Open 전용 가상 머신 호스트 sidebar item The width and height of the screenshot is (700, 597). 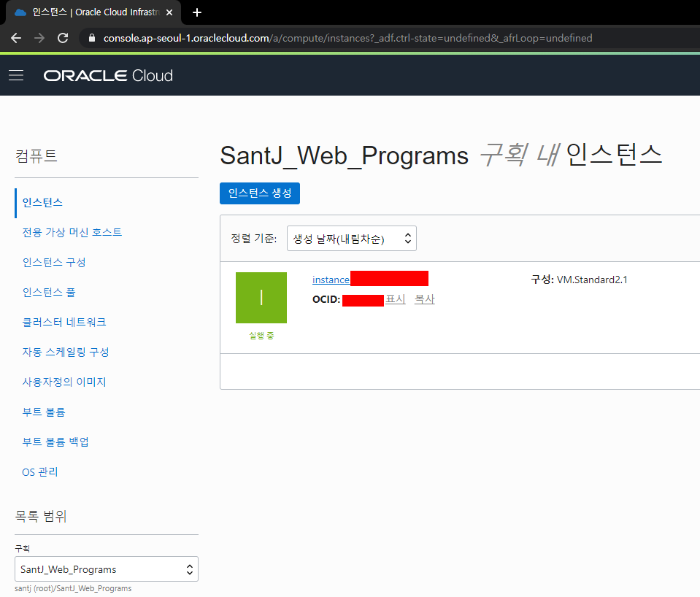pyautogui.click(x=72, y=232)
